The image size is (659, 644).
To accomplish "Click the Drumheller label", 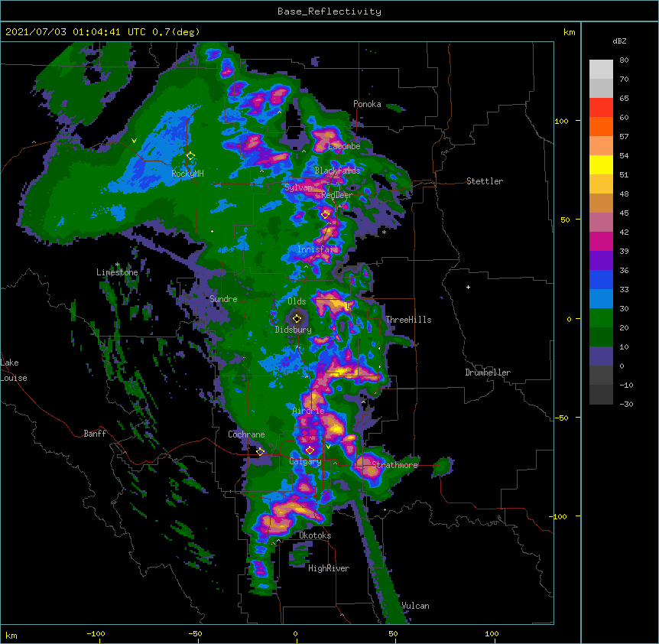I will (488, 372).
